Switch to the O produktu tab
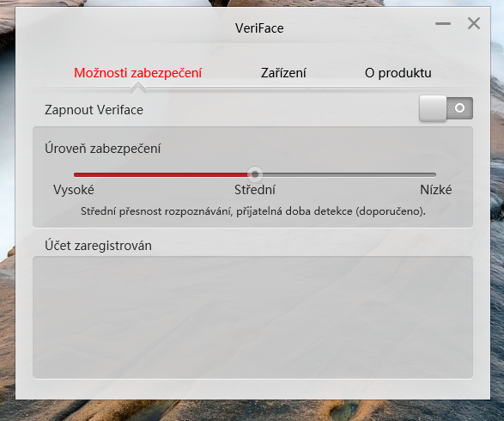This screenshot has width=504, height=421. [x=398, y=73]
